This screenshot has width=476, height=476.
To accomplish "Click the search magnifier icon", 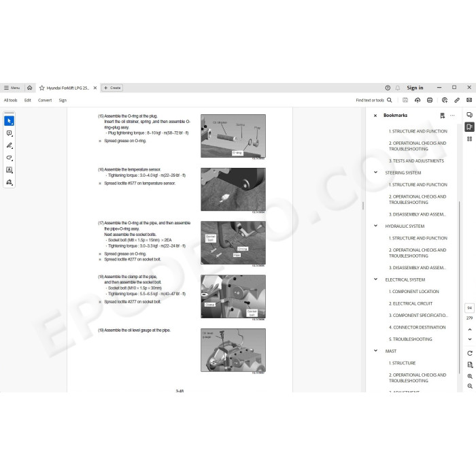I will 390,100.
